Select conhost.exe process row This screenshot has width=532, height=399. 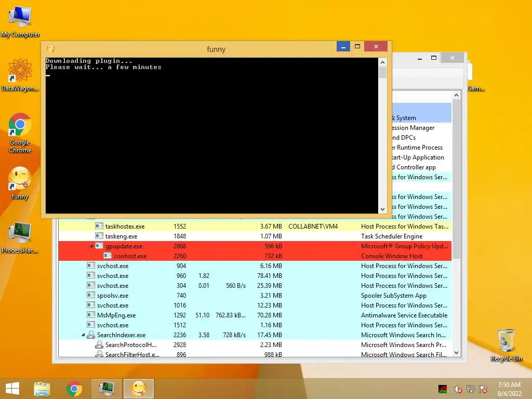[x=255, y=256]
